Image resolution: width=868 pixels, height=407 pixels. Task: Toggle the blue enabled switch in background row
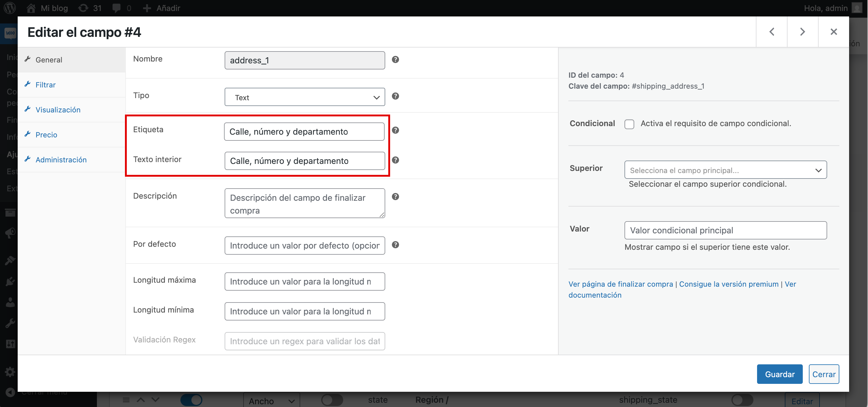click(191, 400)
